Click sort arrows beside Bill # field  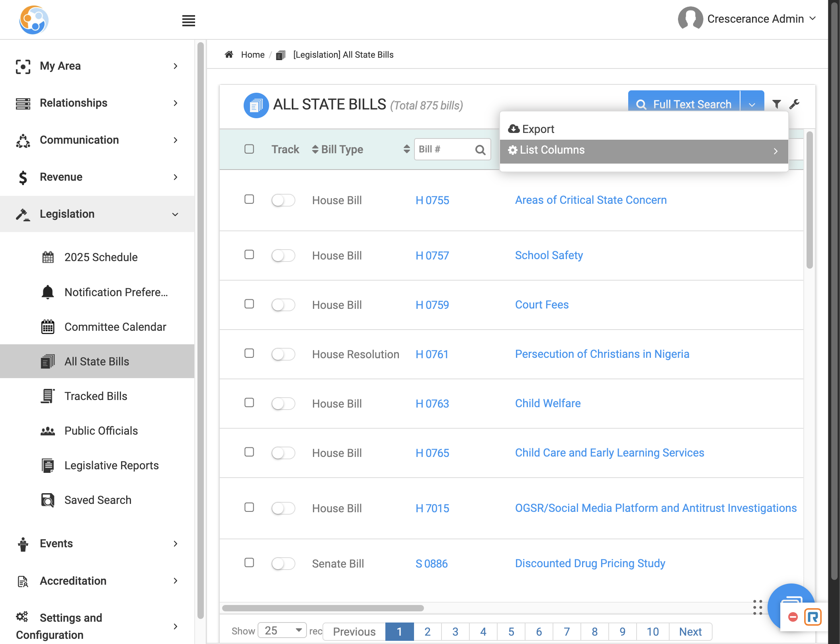406,149
